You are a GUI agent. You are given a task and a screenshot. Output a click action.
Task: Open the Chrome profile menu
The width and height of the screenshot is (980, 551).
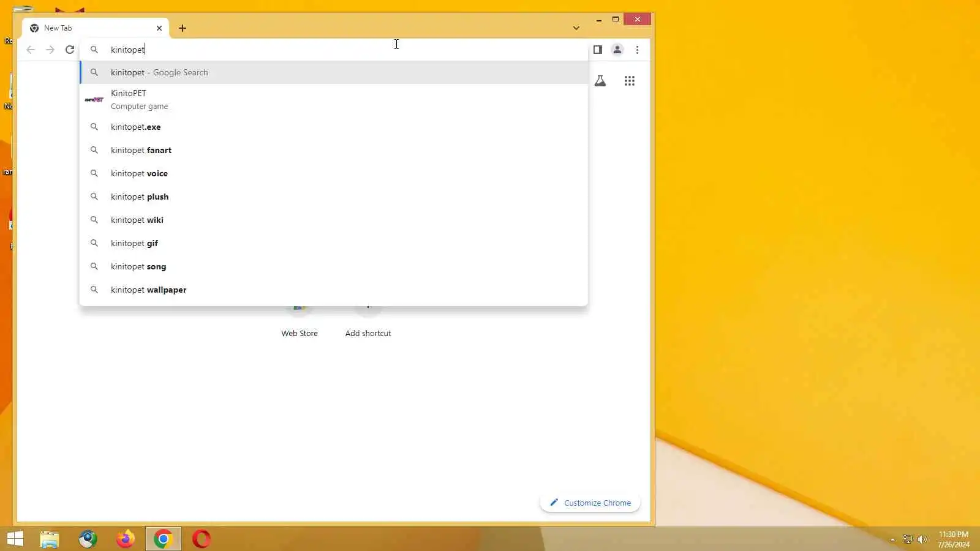pos(617,50)
